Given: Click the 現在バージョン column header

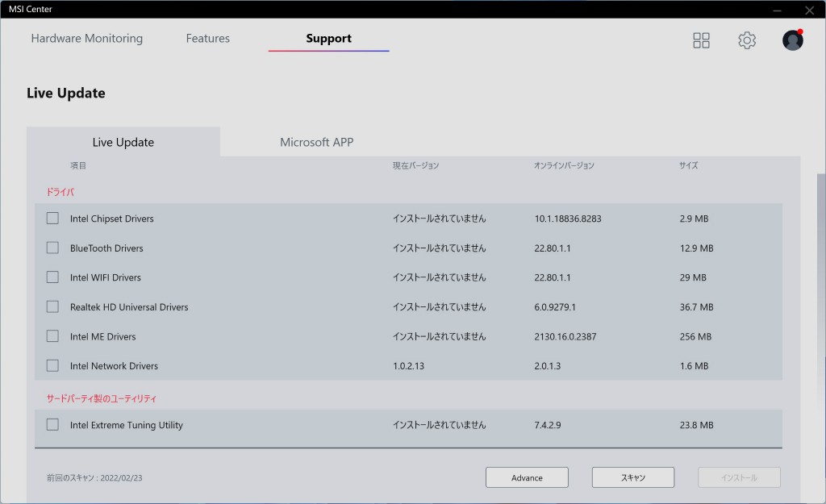Looking at the screenshot, I should click(415, 165).
